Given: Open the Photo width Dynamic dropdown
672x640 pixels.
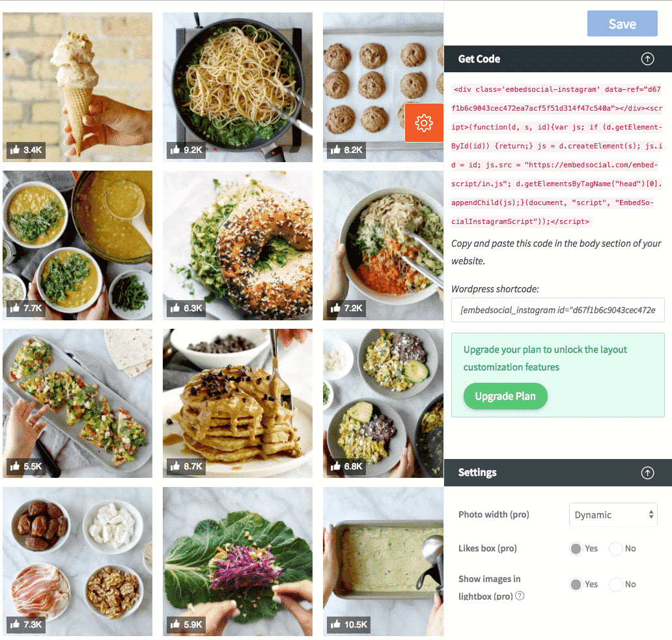Looking at the screenshot, I should coord(613,514).
